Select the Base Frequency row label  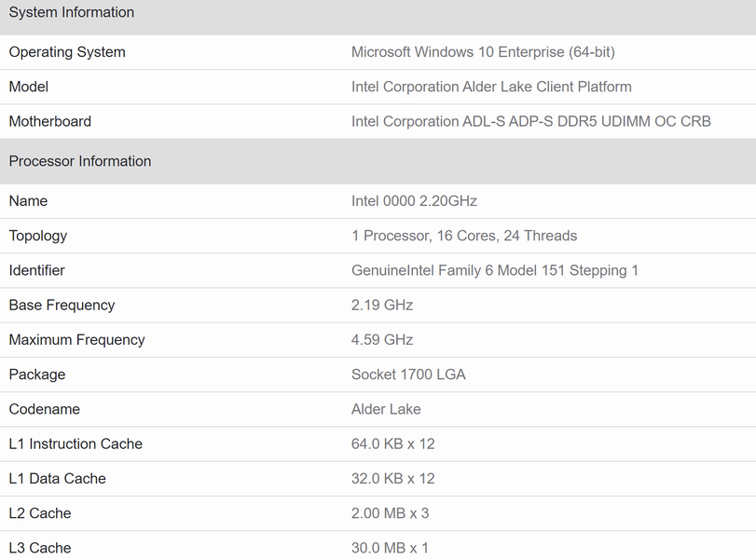click(62, 306)
